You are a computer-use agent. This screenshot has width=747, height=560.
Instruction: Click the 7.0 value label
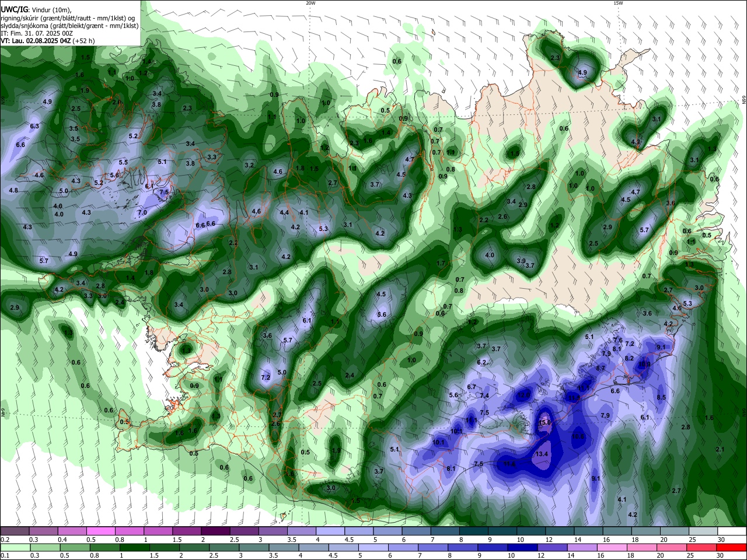click(x=142, y=213)
